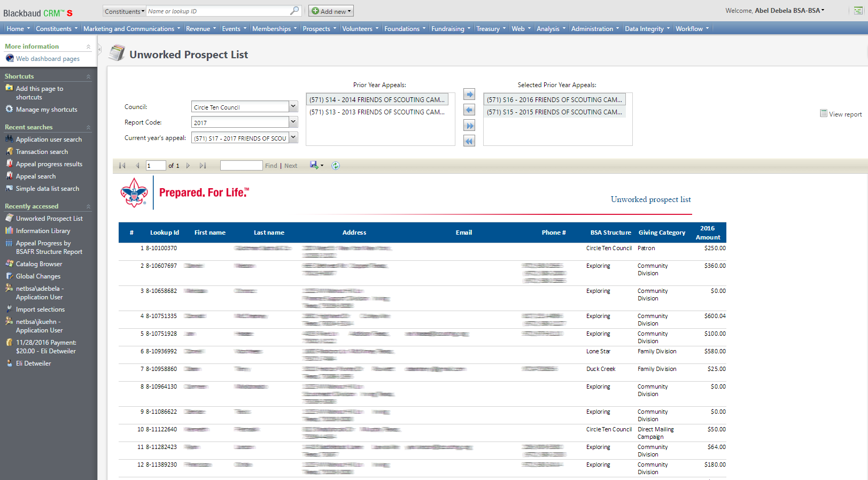Move all appeals right with double arrow
This screenshot has height=480, width=868.
click(x=469, y=126)
